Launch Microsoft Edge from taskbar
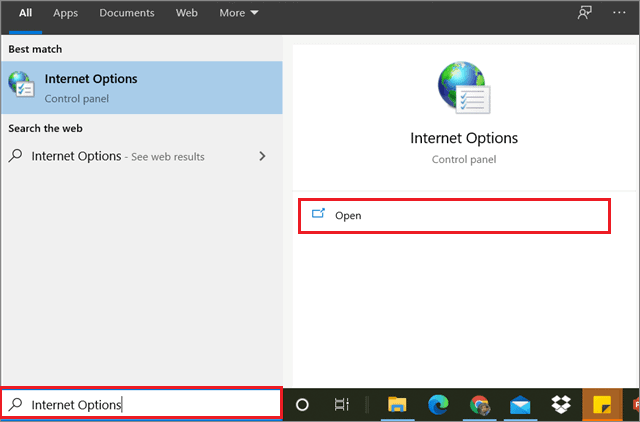The image size is (640, 422). [438, 404]
